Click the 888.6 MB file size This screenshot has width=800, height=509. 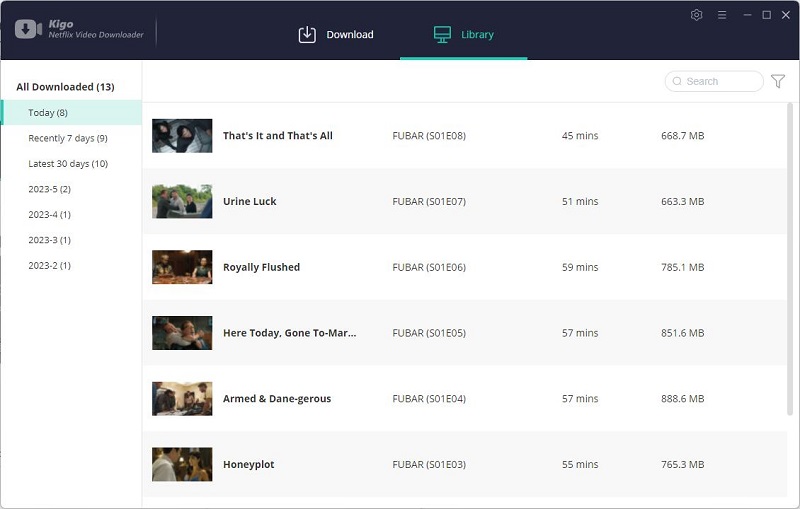coord(683,399)
